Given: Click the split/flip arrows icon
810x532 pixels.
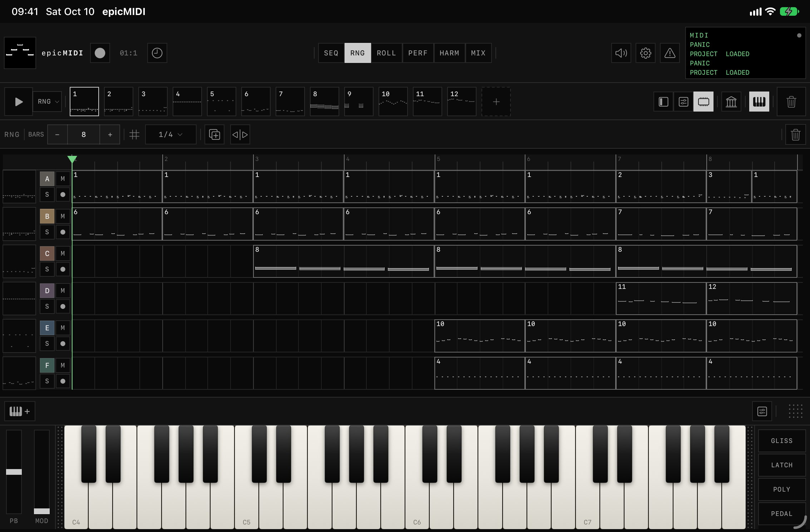Looking at the screenshot, I should (x=240, y=134).
